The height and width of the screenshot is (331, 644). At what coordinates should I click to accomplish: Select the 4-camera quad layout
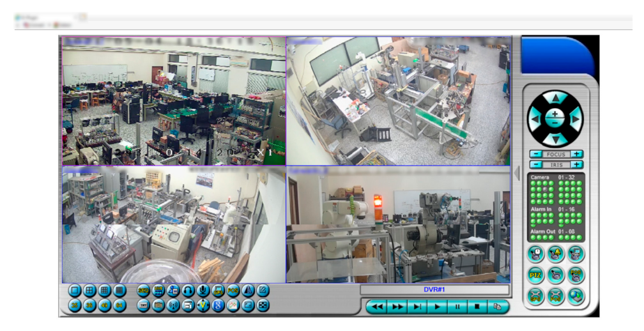[89, 290]
